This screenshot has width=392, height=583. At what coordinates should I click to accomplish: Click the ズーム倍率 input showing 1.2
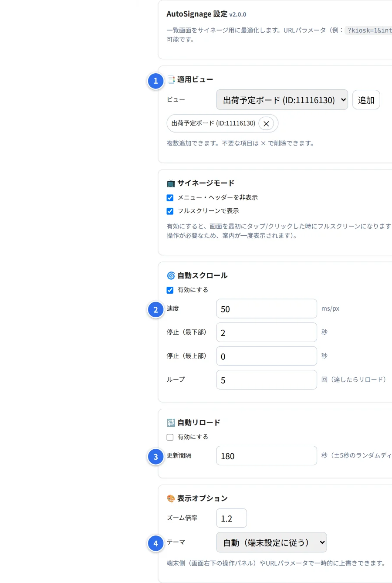coord(231,518)
